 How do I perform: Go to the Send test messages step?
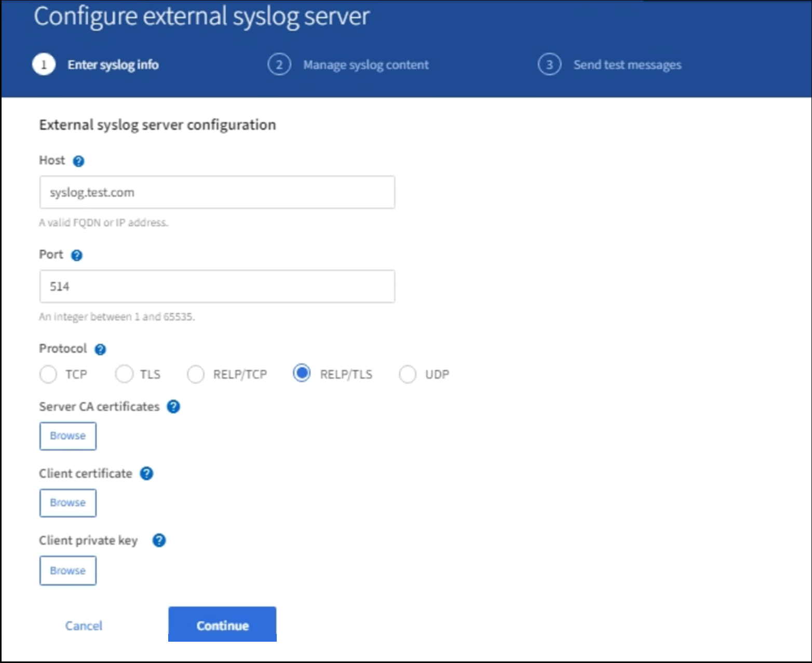pyautogui.click(x=627, y=65)
